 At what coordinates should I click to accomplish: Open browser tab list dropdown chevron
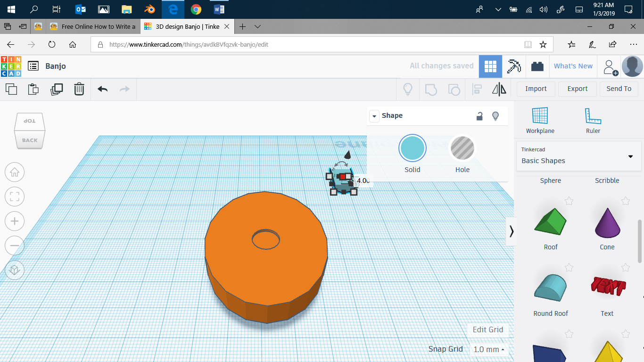258,26
